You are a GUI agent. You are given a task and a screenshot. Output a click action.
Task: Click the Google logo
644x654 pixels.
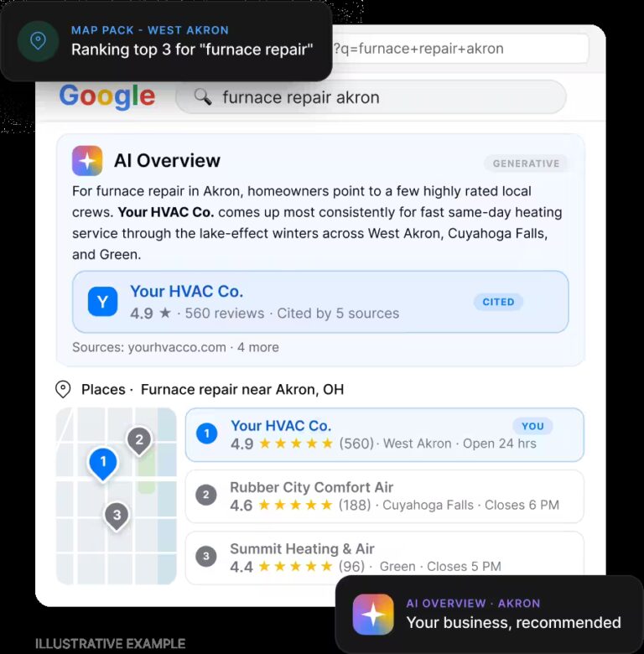tap(107, 96)
